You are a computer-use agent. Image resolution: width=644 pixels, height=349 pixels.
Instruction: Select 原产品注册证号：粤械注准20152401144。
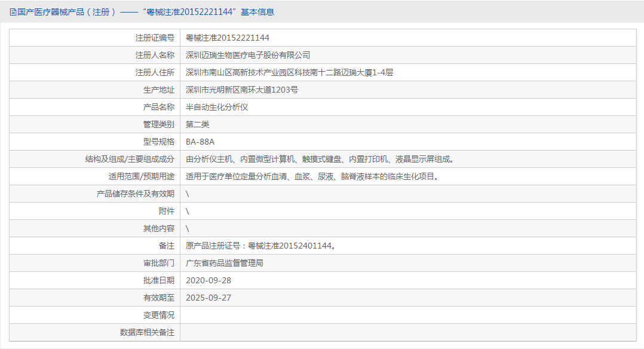pyautogui.click(x=262, y=246)
